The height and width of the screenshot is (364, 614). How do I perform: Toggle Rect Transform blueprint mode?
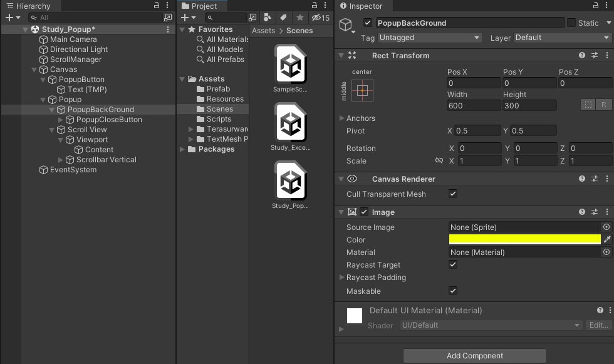click(x=588, y=105)
